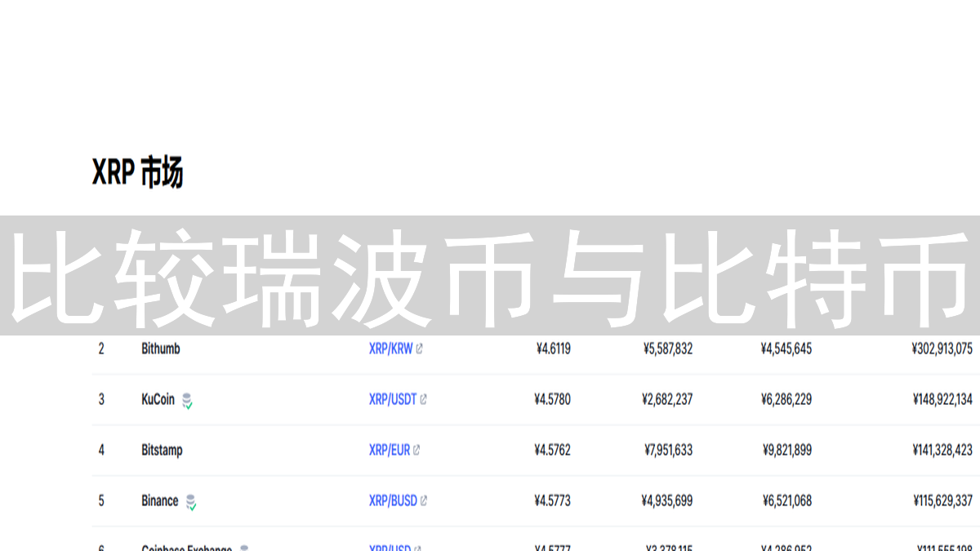
Task: Click external link icon next to XRP/BUSD
Action: coord(424,500)
